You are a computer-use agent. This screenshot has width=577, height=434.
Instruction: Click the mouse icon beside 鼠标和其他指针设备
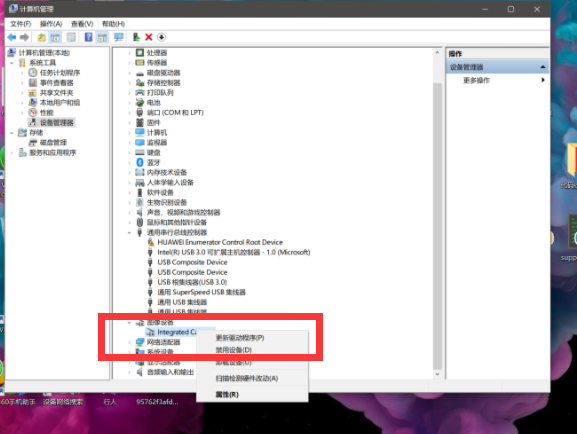coord(140,222)
